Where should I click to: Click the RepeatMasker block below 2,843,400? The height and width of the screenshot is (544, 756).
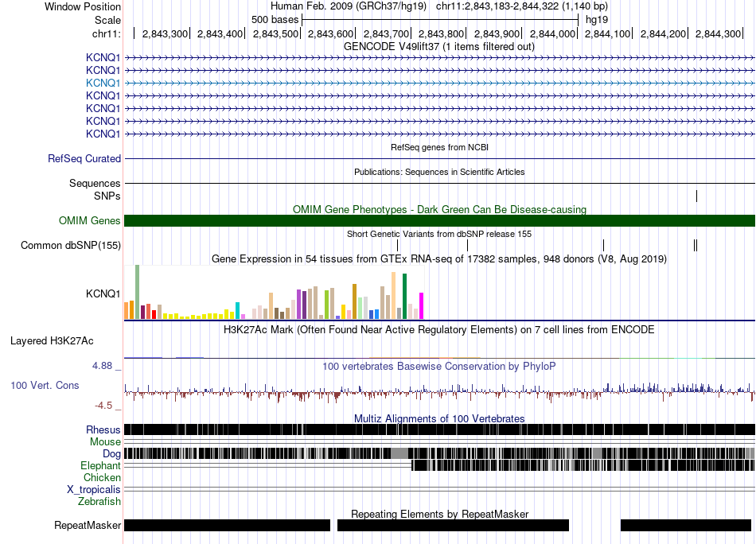(227, 525)
